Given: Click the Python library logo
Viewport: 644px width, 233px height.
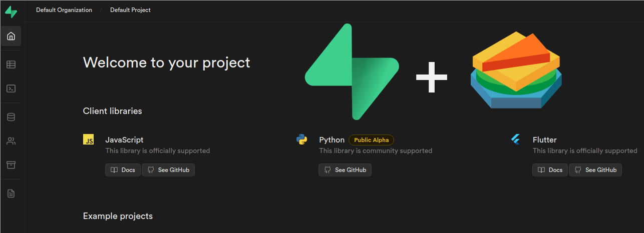Looking at the screenshot, I should [301, 139].
